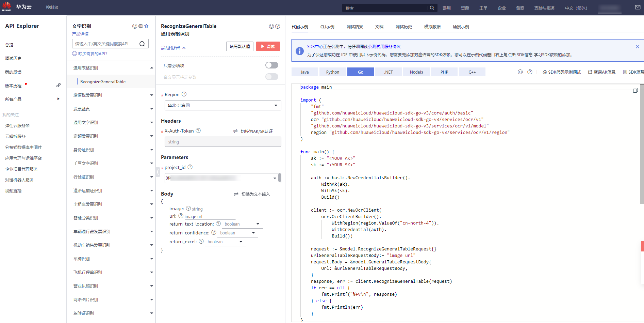Click the X-Auth-Token help icon
The width and height of the screenshot is (644, 323).
pyautogui.click(x=198, y=130)
